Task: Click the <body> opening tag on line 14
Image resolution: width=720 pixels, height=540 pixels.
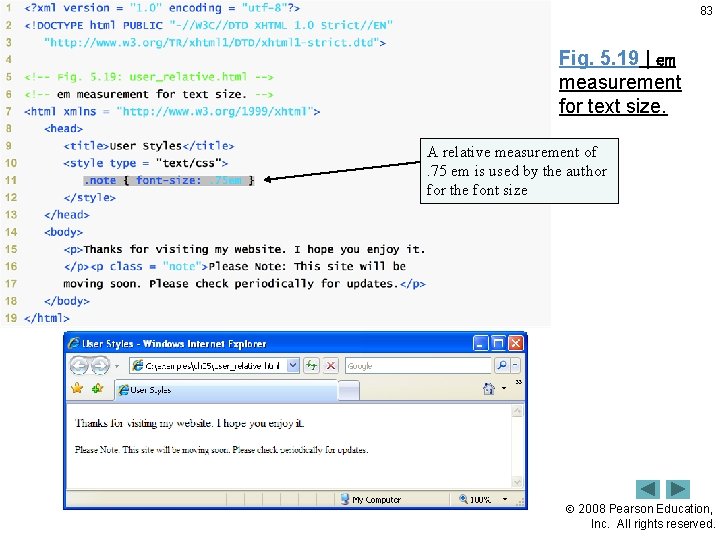Action: click(x=63, y=232)
